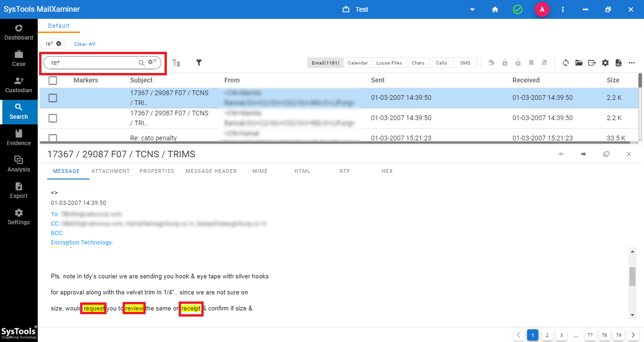The height and width of the screenshot is (342, 644).
Task: Open the Evidence section
Action: pyautogui.click(x=19, y=138)
